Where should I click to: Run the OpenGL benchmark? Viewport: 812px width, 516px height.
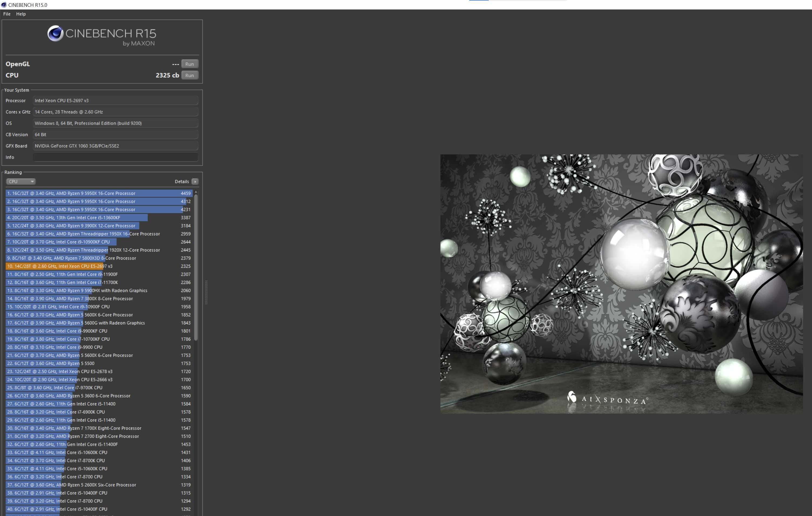point(189,64)
